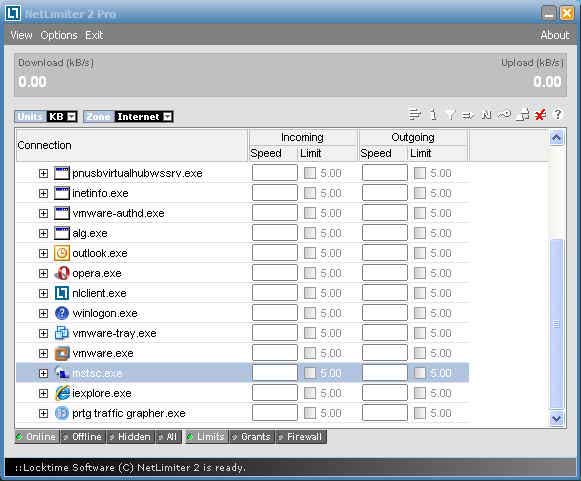581x481 pixels.
Task: Tick outgoing limit checkbox for iexplore.exe
Action: click(419, 393)
